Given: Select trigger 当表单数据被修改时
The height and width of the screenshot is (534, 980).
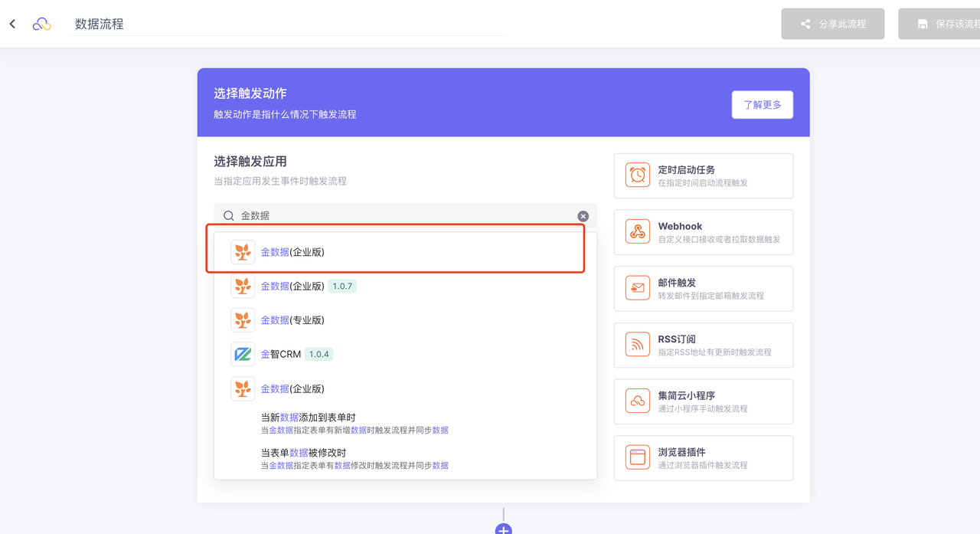Looking at the screenshot, I should (304, 453).
